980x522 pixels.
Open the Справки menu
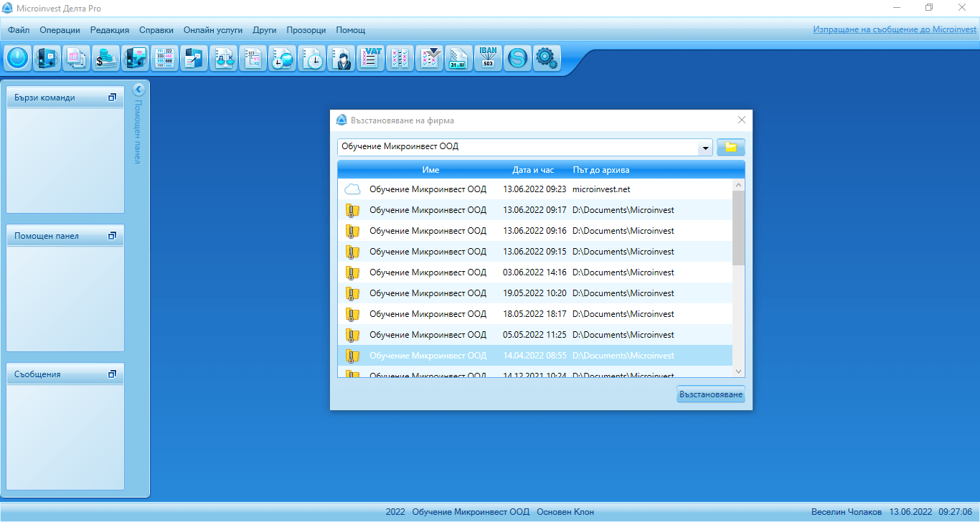tap(156, 30)
